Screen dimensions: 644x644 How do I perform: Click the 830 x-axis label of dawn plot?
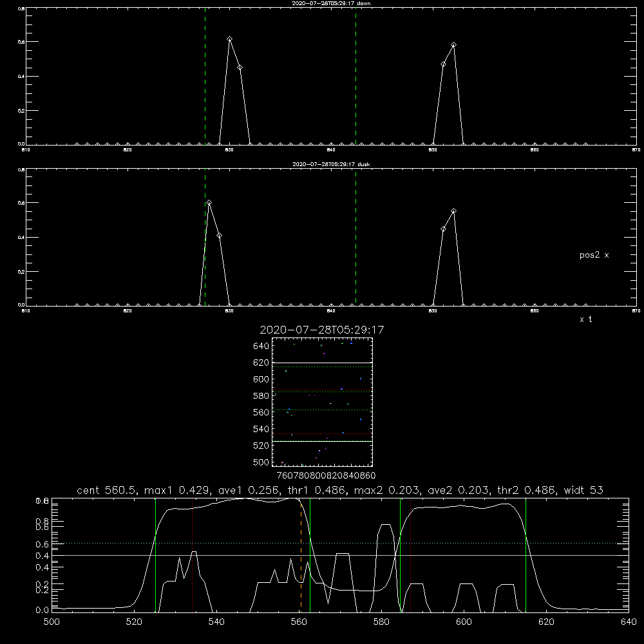coord(229,150)
